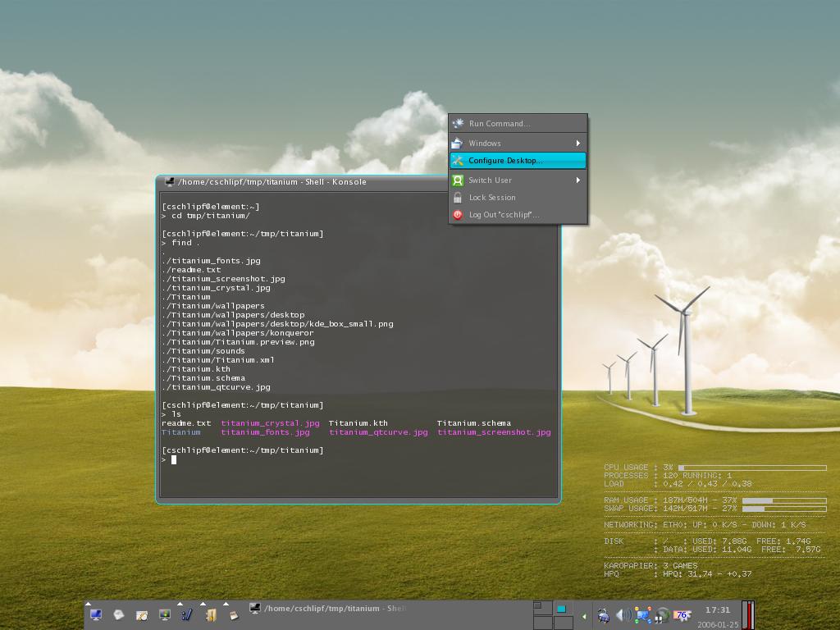Expand the popup arrow above the notepad icon
840x630 pixels.
pos(226,604)
